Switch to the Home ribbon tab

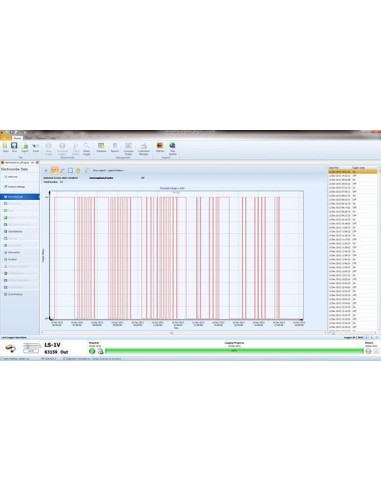[17, 138]
